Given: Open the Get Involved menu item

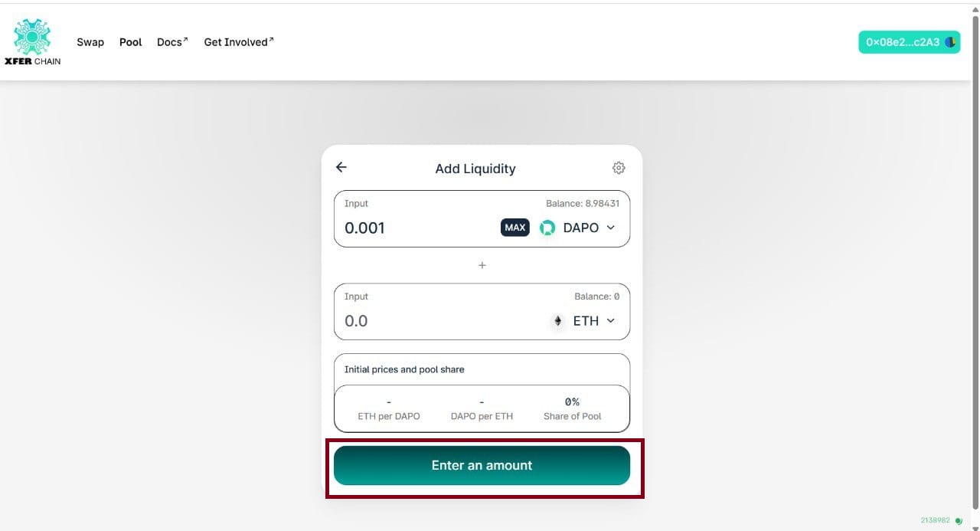Looking at the screenshot, I should pyautogui.click(x=236, y=42).
